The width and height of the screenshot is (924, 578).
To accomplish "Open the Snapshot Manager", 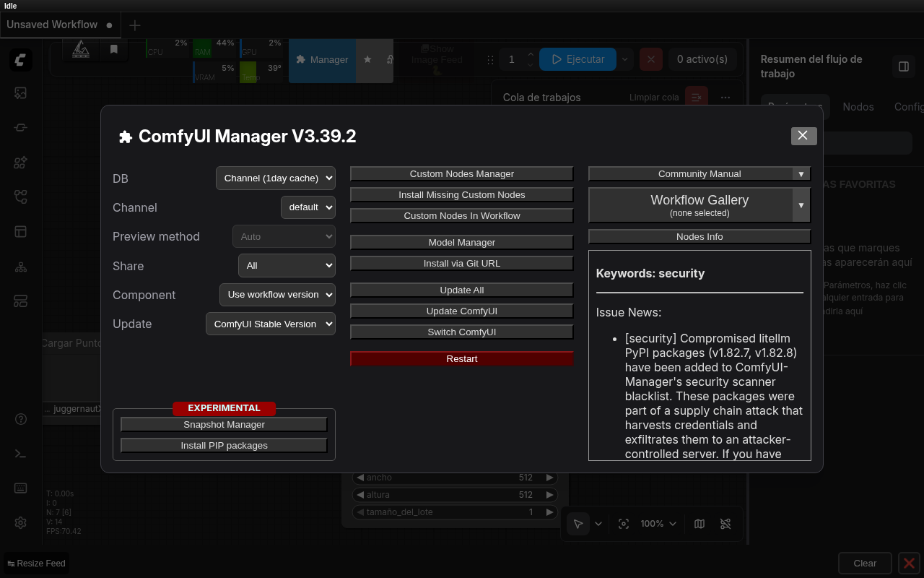I will [x=224, y=424].
